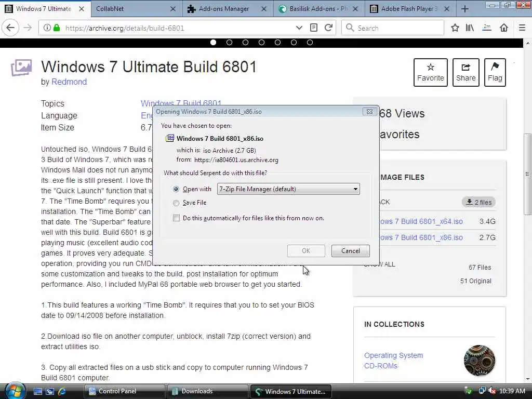
Task: Select the fifth carousel dot indicator
Action: click(277, 43)
